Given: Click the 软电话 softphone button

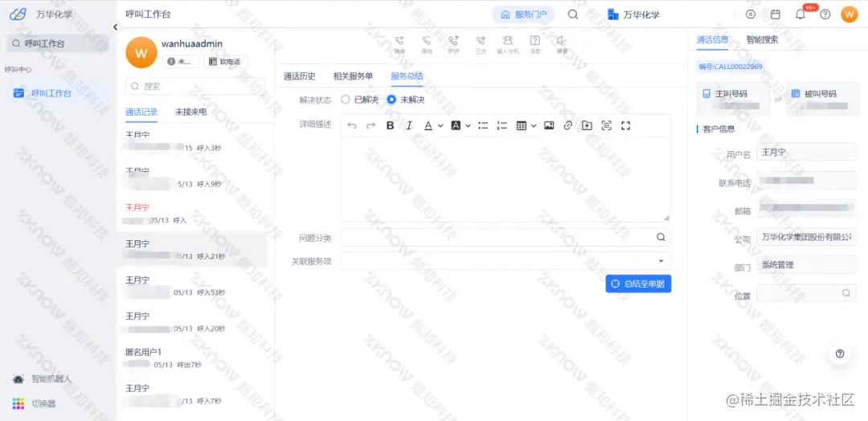Looking at the screenshot, I should click(x=225, y=61).
